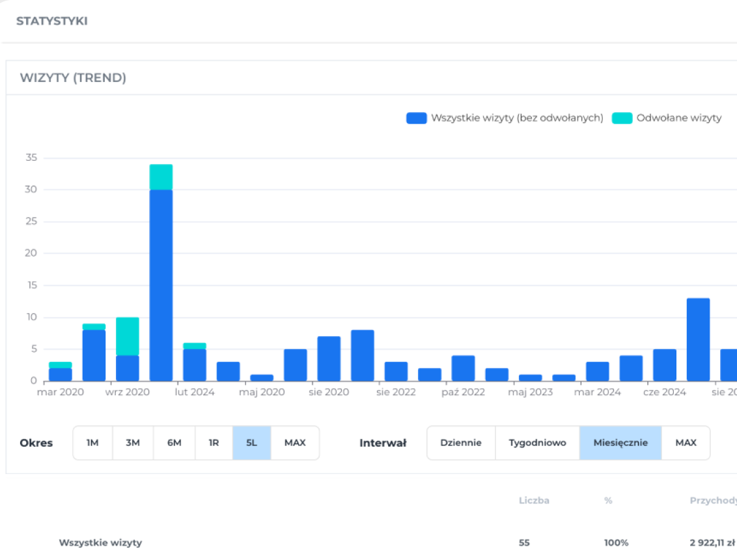The height and width of the screenshot is (560, 737).
Task: Click the STATYSTYKI heading
Action: [52, 21]
